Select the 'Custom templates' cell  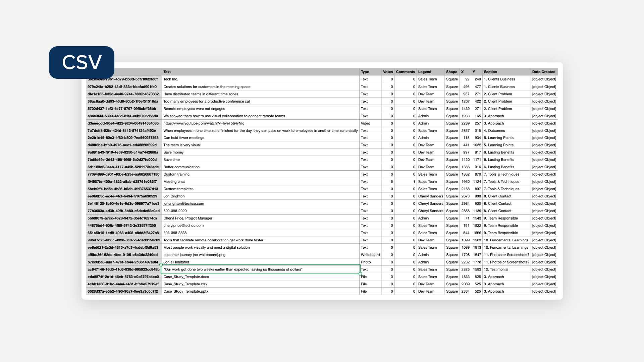[261, 189]
